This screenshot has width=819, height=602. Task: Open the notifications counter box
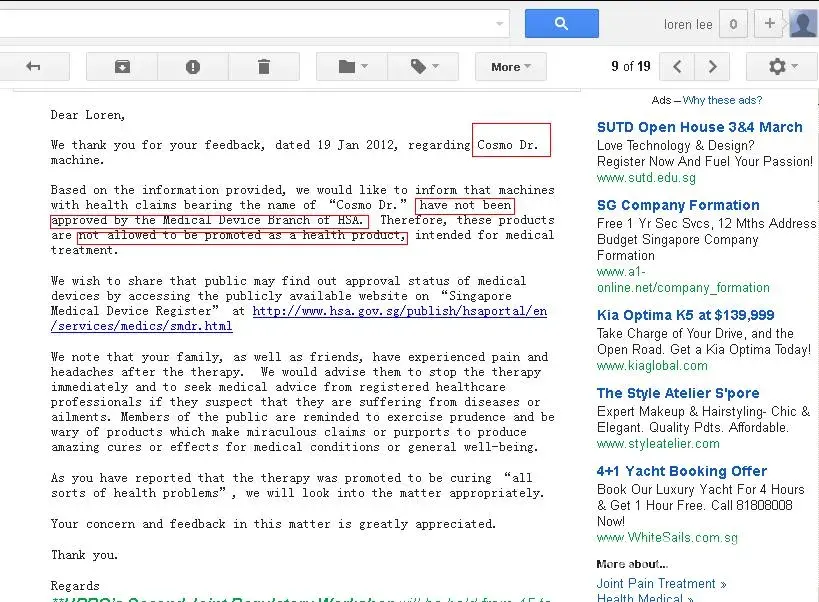coord(733,24)
